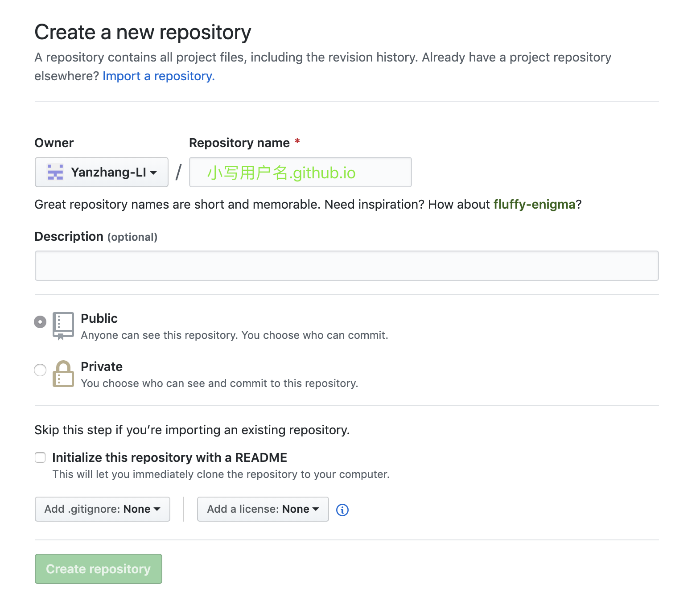Click the fluffy-enigma name suggestion

[534, 204]
